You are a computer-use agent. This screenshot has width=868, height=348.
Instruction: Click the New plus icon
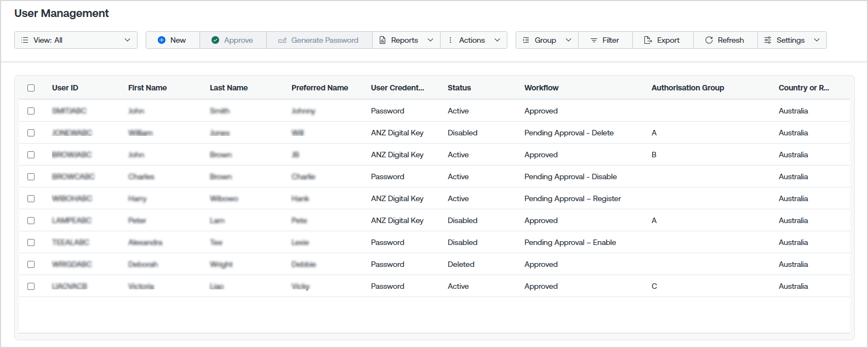click(x=162, y=40)
